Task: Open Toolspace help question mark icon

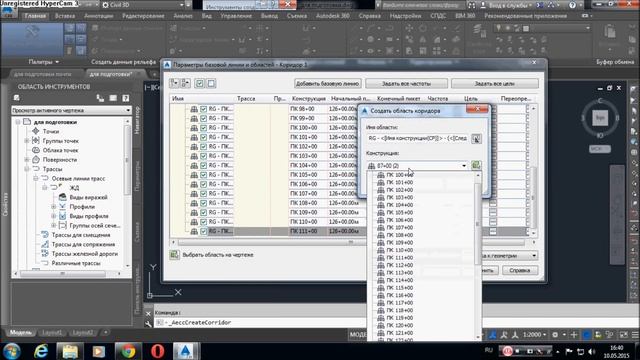Action: (x=126, y=98)
